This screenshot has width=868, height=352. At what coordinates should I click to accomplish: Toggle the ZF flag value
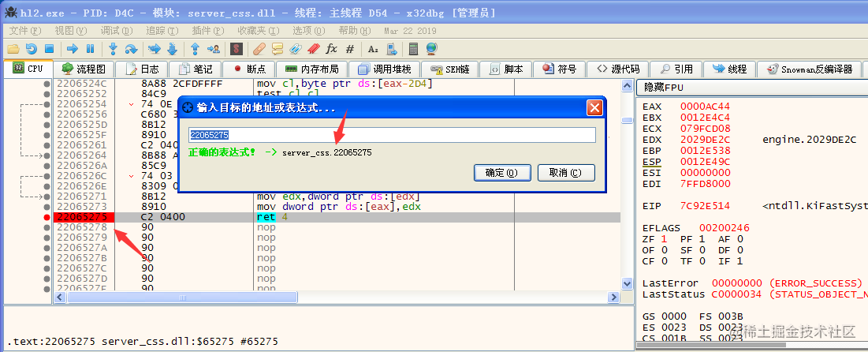[x=665, y=239]
